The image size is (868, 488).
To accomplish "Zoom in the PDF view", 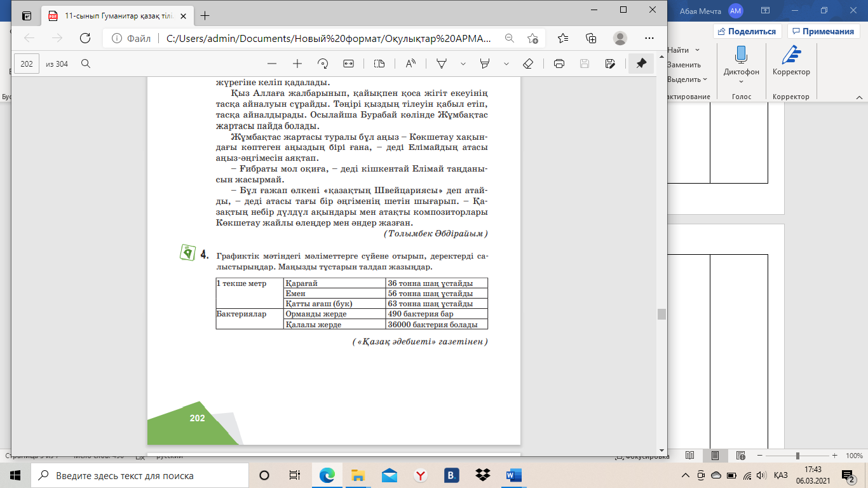I will (297, 64).
